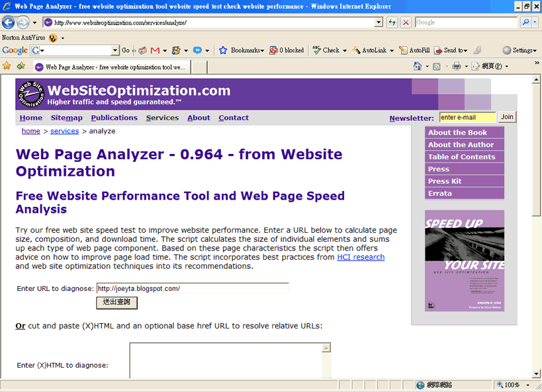Open the Publications navigation link
This screenshot has width=542, height=392.
coord(114,118)
